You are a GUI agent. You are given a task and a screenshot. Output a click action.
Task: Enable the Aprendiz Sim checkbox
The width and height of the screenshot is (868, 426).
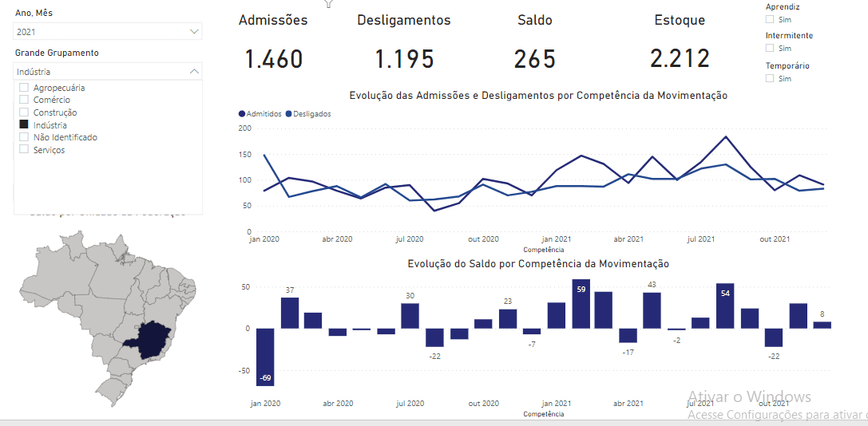coord(770,19)
